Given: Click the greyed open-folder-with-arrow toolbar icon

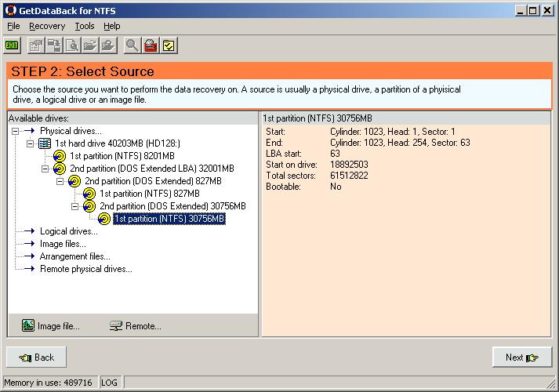Looking at the screenshot, I should click(x=90, y=45).
